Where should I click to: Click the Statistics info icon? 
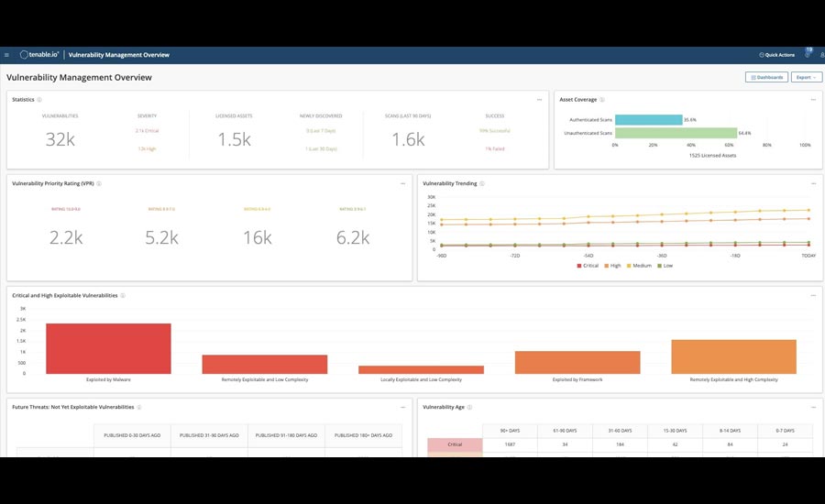tap(39, 99)
